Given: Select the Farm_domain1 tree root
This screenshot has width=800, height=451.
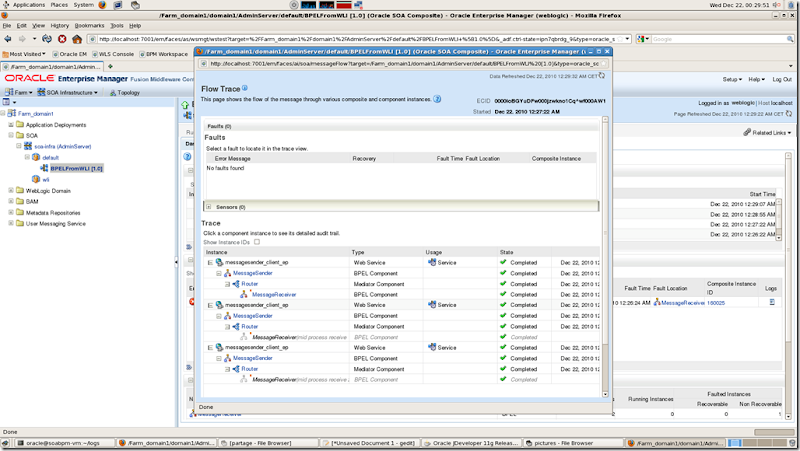Looking at the screenshot, I should tap(36, 113).
